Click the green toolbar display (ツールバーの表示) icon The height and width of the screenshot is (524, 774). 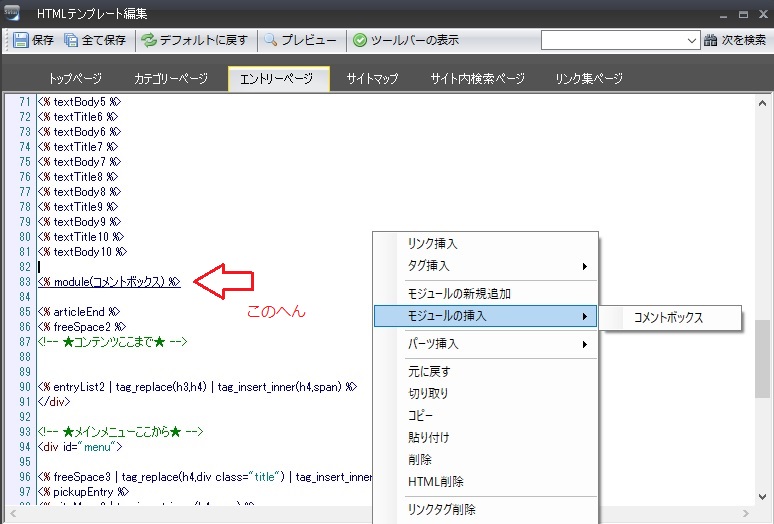(x=360, y=41)
